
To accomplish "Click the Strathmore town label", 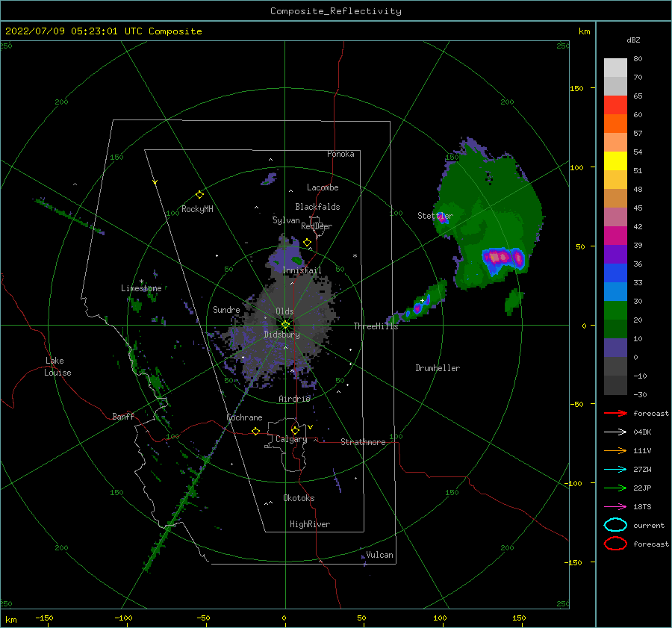I will tap(363, 442).
